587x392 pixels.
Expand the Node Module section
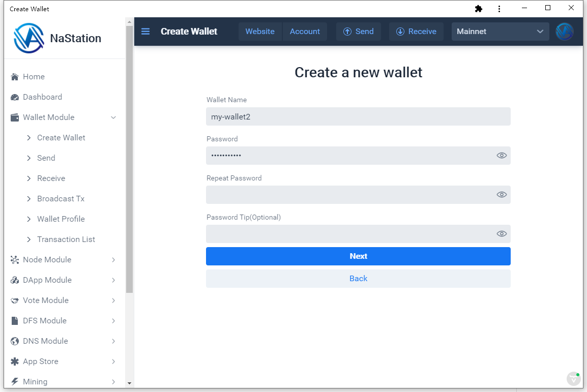pos(113,260)
